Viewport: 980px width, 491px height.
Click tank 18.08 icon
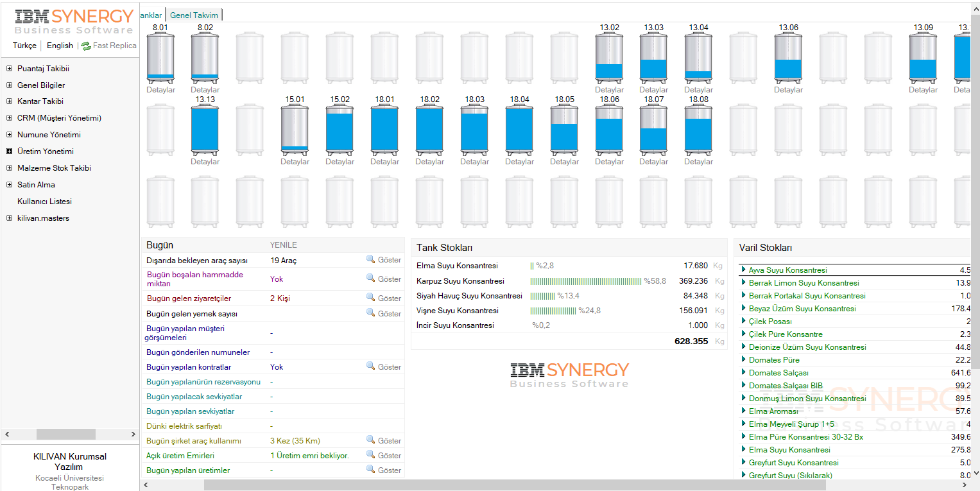[x=698, y=130]
